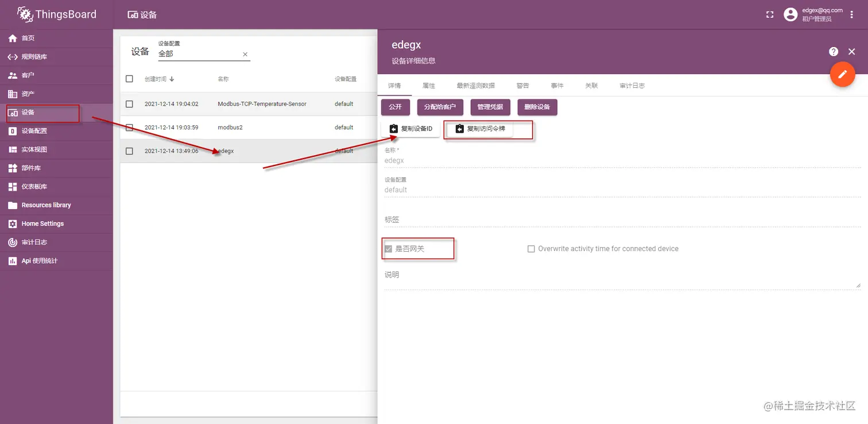Open the three-dot user menu
This screenshot has width=868, height=424.
(852, 14)
